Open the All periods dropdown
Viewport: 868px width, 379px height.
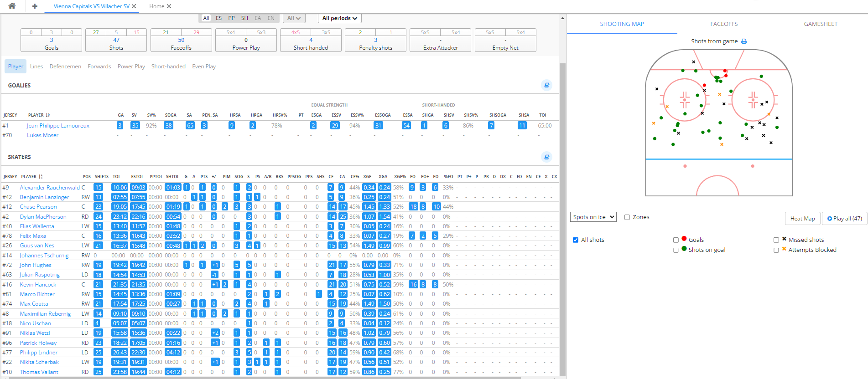pyautogui.click(x=339, y=18)
